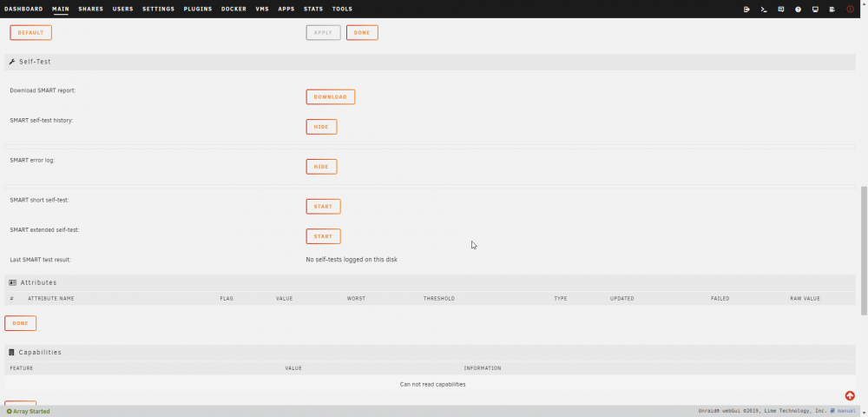Image resolution: width=868 pixels, height=417 pixels.
Task: Click the Apply button
Action: click(x=323, y=33)
